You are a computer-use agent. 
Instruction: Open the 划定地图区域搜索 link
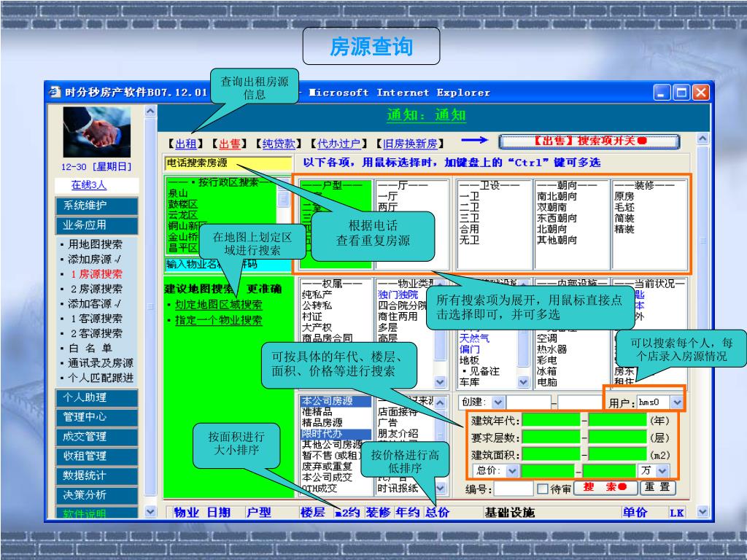(x=219, y=305)
